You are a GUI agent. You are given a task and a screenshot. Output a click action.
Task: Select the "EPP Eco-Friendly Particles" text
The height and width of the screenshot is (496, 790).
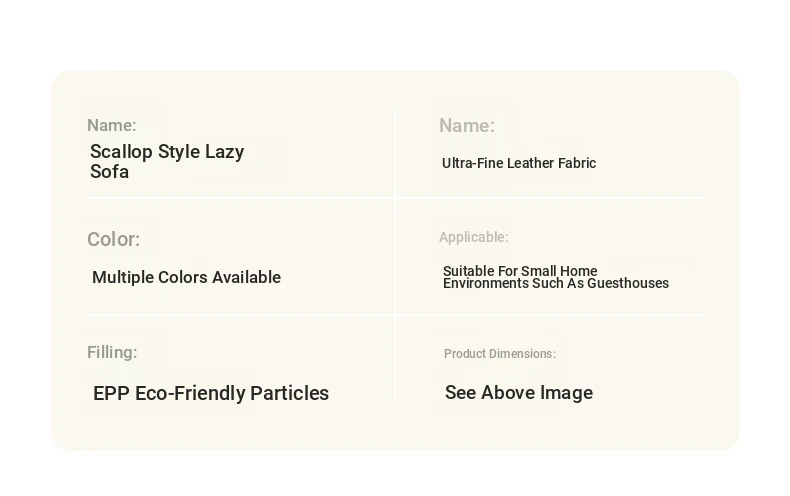pyautogui.click(x=210, y=394)
